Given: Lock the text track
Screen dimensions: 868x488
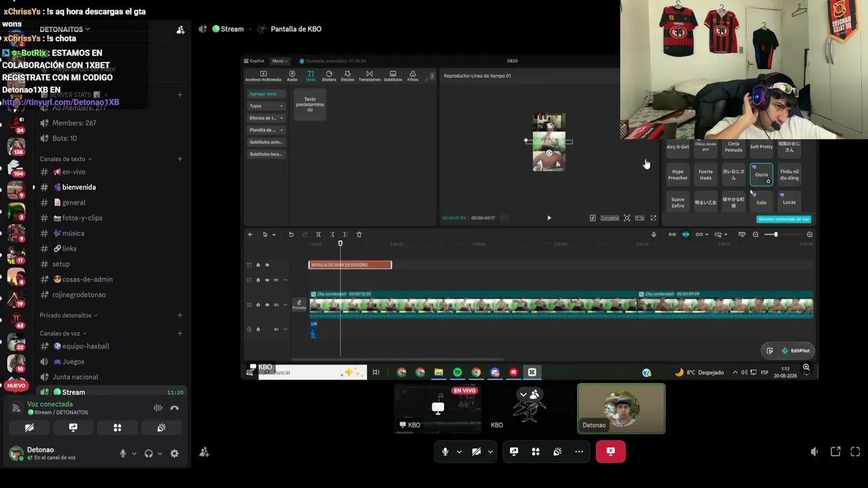Looking at the screenshot, I should click(258, 265).
